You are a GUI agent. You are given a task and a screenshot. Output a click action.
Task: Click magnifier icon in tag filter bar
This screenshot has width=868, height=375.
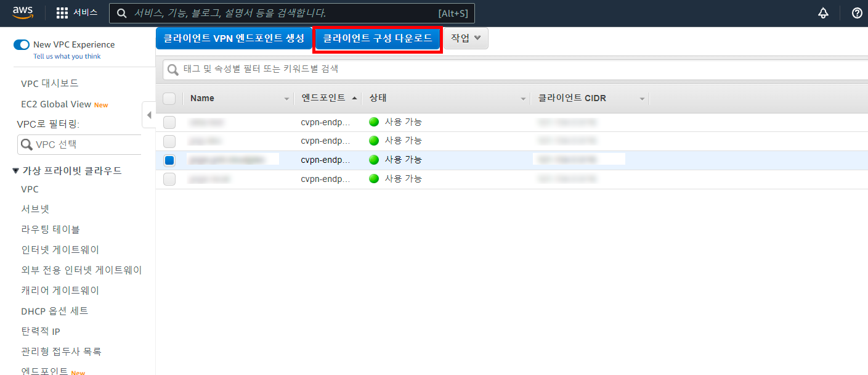tap(173, 69)
